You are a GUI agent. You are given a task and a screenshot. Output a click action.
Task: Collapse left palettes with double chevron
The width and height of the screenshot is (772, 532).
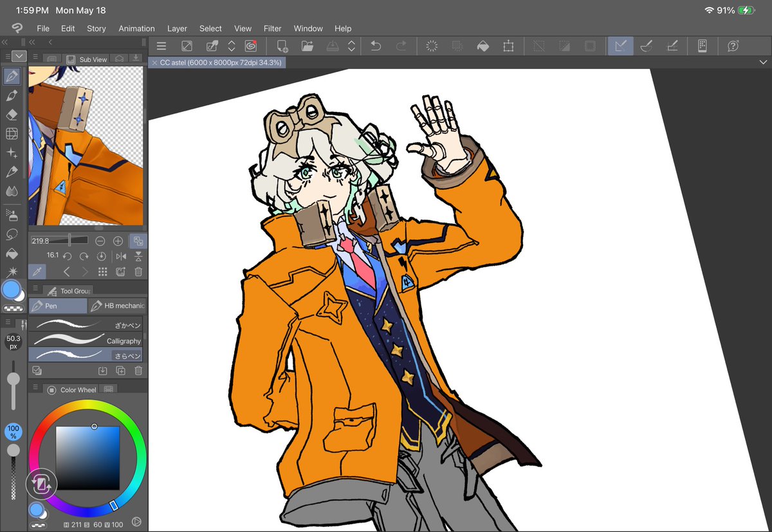point(5,42)
